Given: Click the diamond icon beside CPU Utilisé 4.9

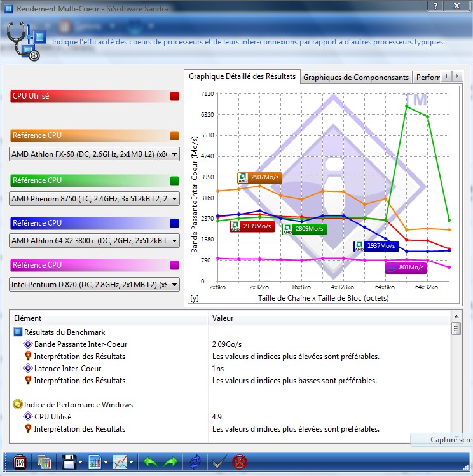Looking at the screenshot, I should [x=28, y=416].
